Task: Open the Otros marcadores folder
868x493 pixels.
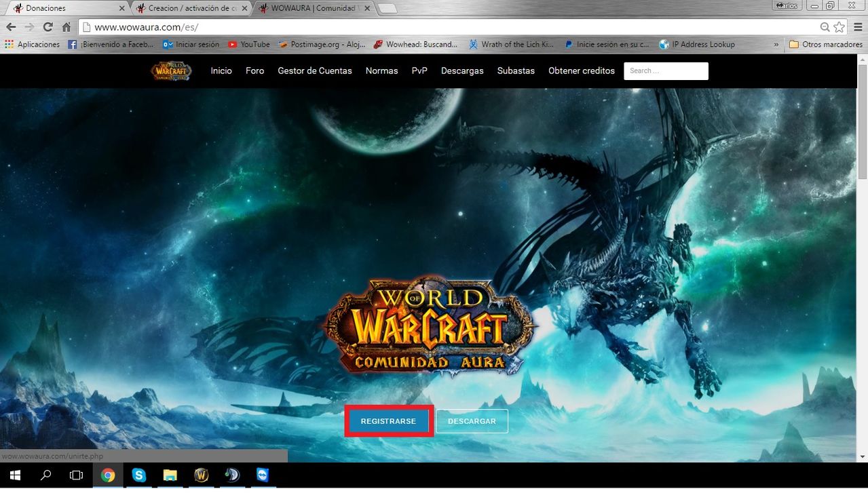Action: pyautogui.click(x=825, y=44)
